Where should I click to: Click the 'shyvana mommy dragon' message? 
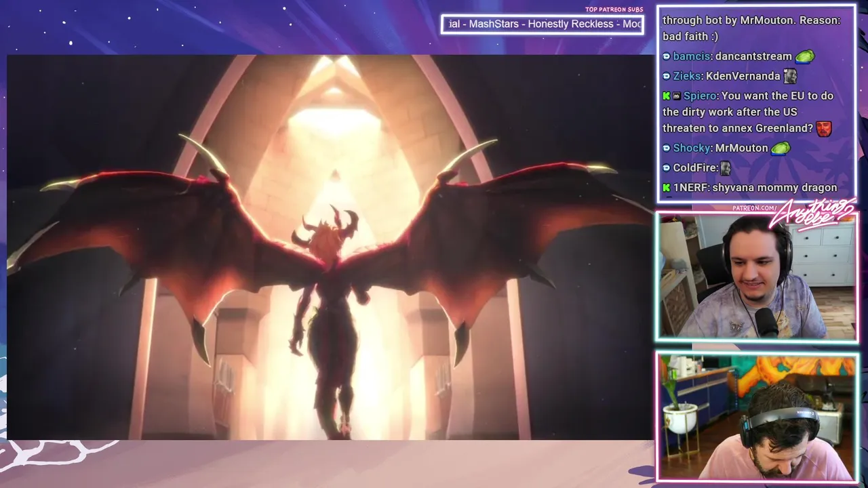(x=775, y=188)
